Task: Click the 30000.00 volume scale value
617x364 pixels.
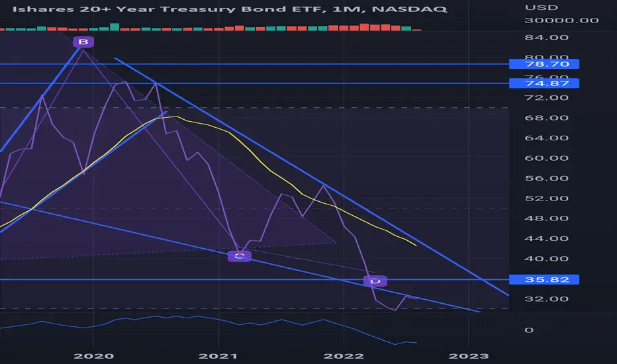Action: (x=561, y=20)
